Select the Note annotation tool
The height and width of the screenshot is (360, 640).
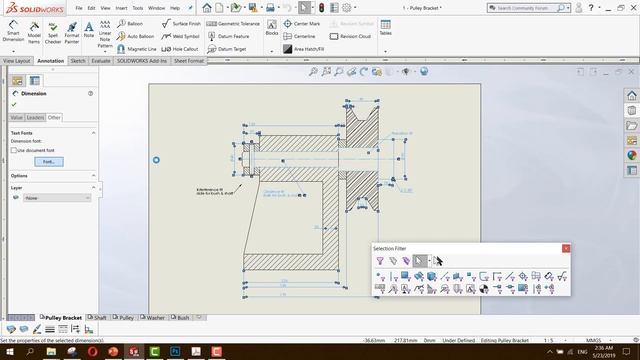[89, 30]
